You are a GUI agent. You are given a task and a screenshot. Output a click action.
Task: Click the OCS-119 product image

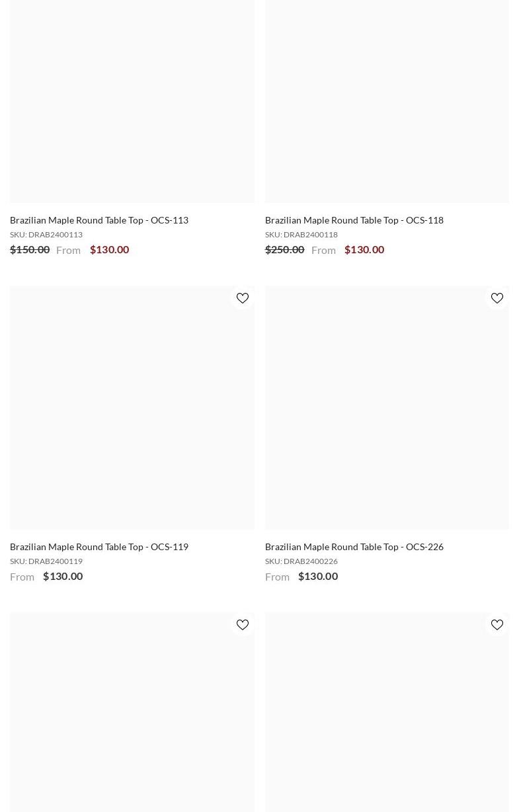coord(132,407)
